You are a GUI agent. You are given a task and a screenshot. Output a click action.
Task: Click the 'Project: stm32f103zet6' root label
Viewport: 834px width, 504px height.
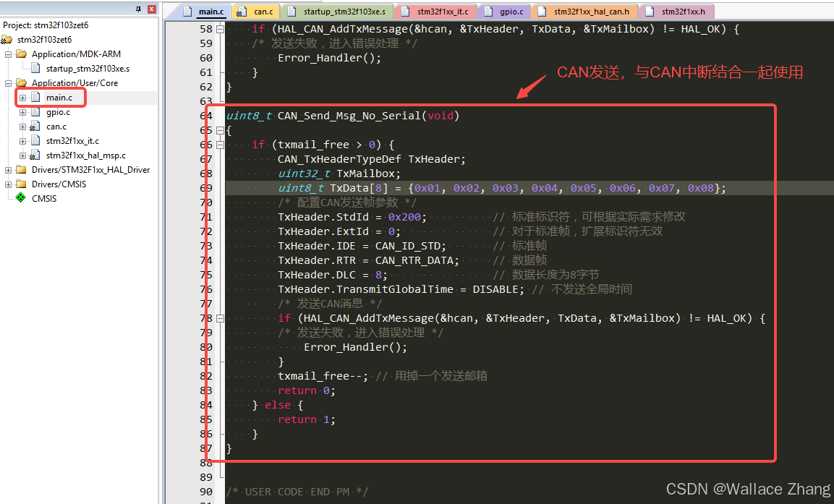(46, 25)
